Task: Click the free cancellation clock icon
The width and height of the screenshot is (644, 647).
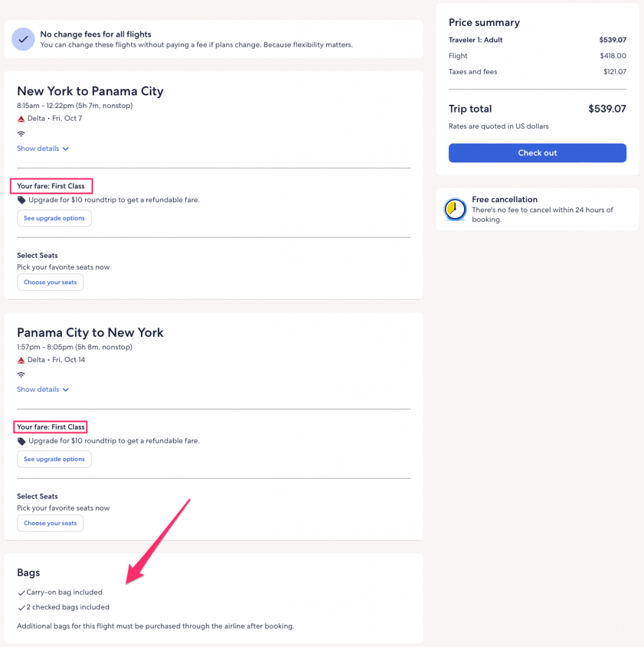Action: click(x=455, y=209)
